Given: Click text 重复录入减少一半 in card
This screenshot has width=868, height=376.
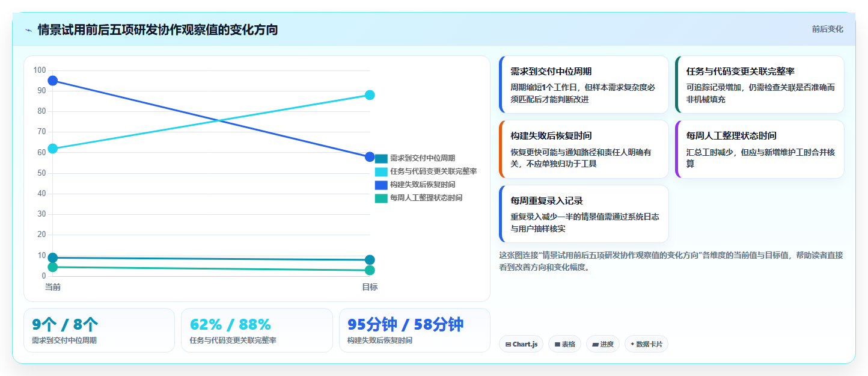Looking at the screenshot, I should 543,217.
